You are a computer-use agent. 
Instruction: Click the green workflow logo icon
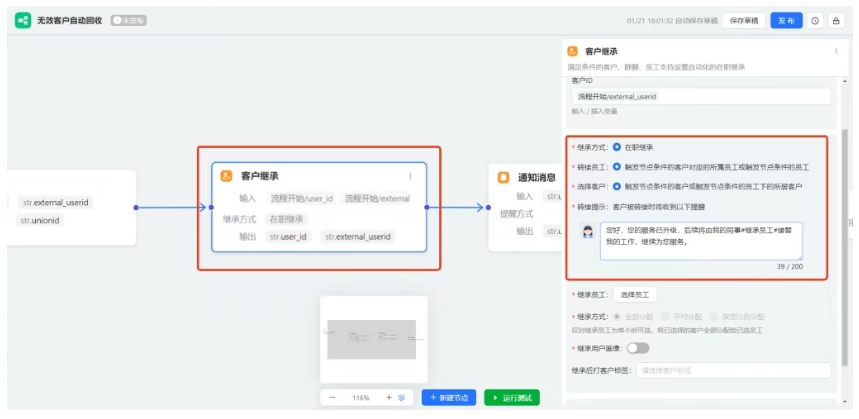click(x=23, y=21)
